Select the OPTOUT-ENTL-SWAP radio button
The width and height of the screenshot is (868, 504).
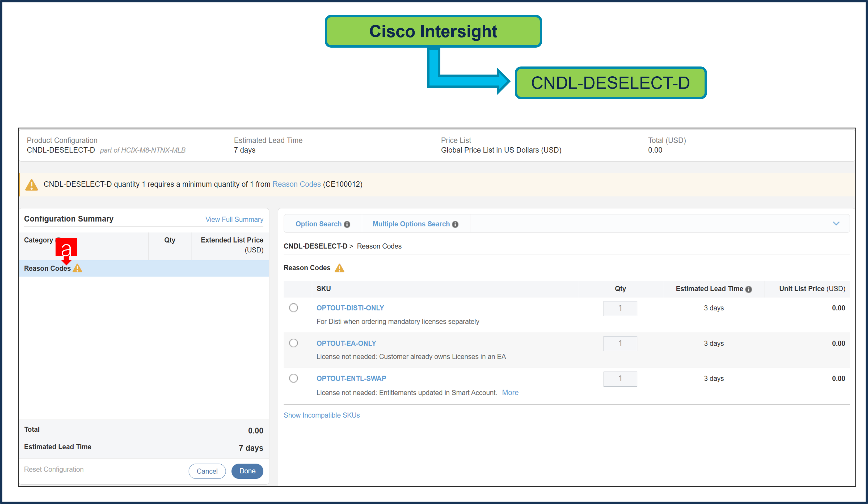293,378
